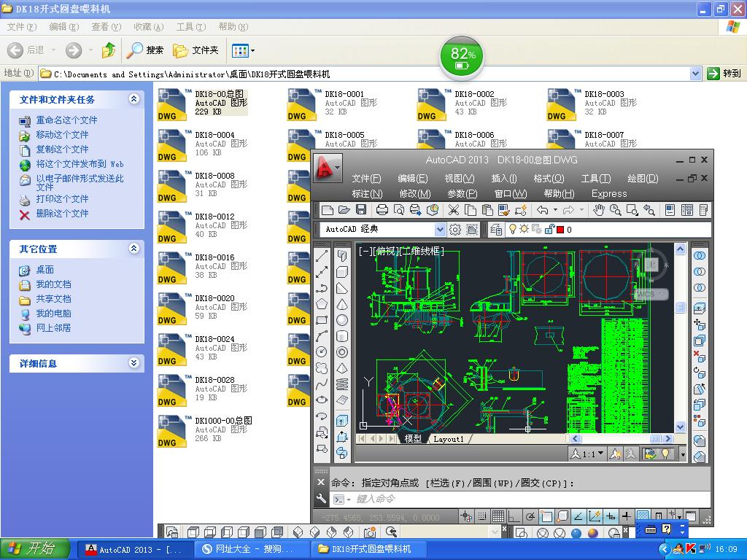Select the Line draw tool
The height and width of the screenshot is (560, 747).
tap(322, 256)
